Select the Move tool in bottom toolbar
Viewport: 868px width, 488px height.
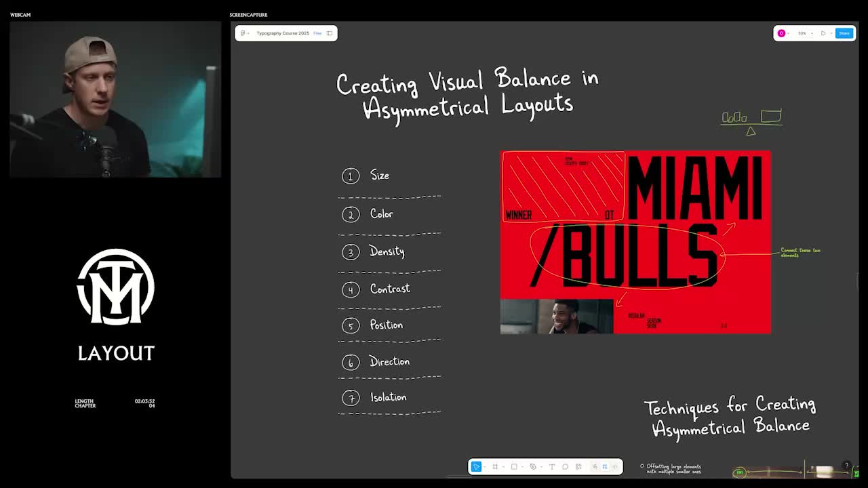tap(476, 466)
